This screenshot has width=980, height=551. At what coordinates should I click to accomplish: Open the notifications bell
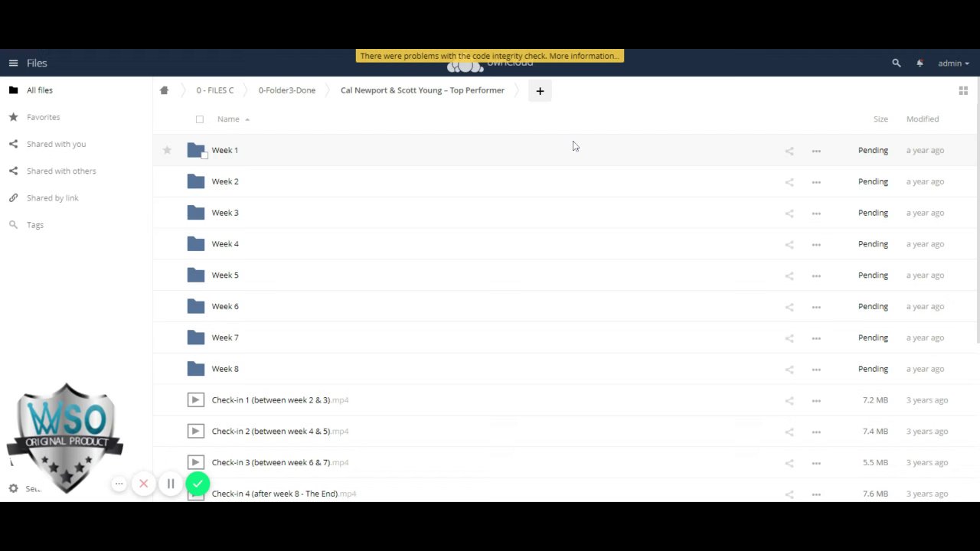920,64
